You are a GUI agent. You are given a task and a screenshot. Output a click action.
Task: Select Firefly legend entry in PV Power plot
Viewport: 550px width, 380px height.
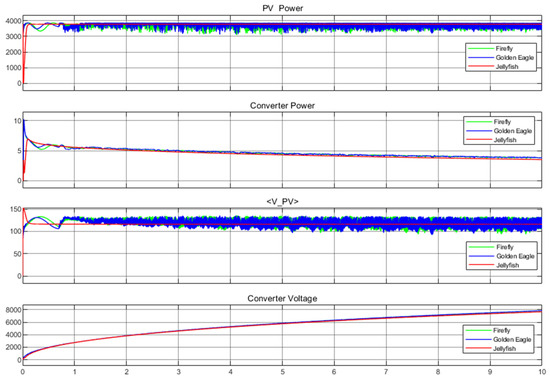[504, 49]
